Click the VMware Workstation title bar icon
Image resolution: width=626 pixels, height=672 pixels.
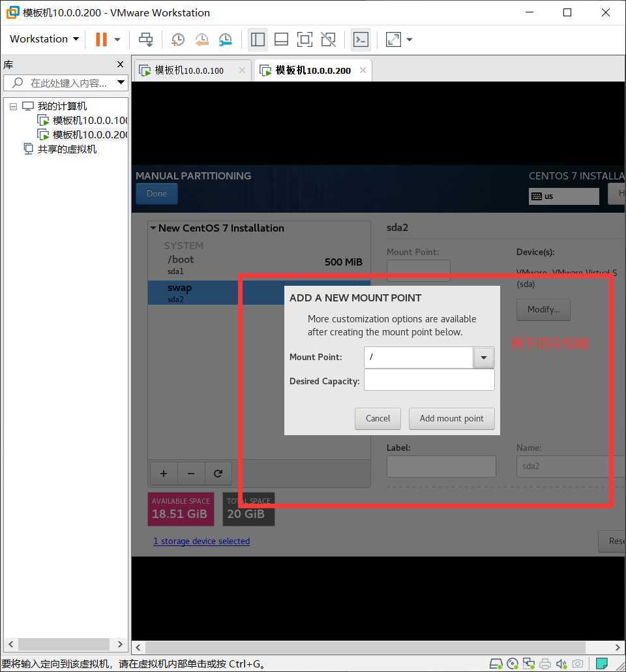coord(12,12)
